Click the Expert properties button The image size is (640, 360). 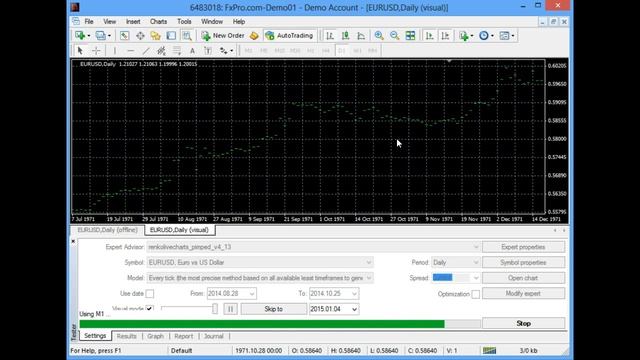[x=523, y=247]
